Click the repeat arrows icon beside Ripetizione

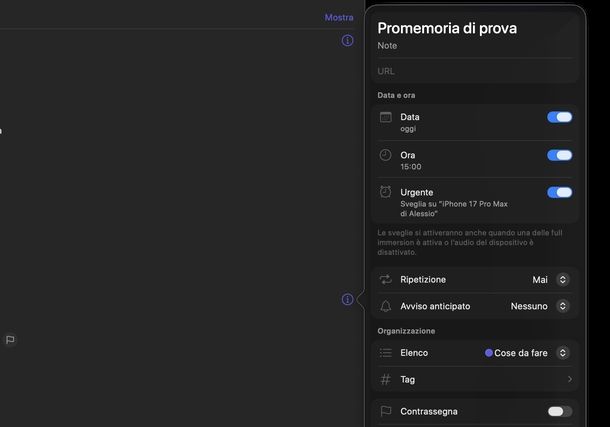coord(386,280)
